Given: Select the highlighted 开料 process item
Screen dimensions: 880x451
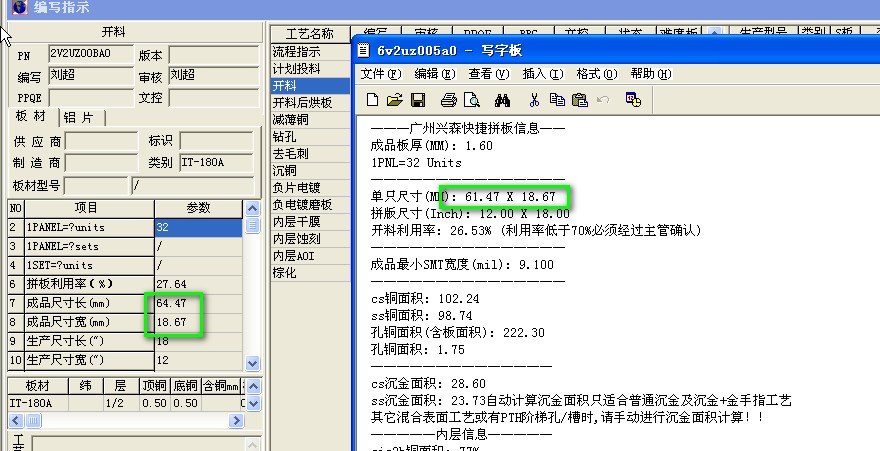Looking at the screenshot, I should point(310,86).
